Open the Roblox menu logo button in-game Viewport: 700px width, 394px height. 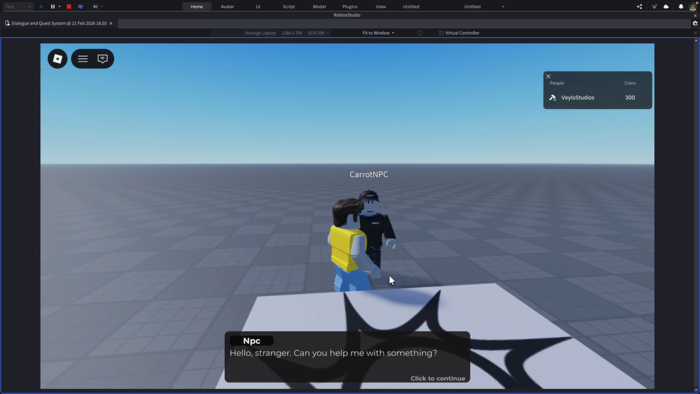[x=58, y=58]
